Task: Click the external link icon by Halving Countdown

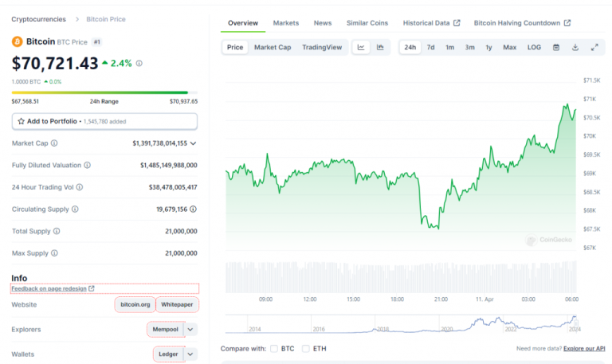Action: coord(567,23)
